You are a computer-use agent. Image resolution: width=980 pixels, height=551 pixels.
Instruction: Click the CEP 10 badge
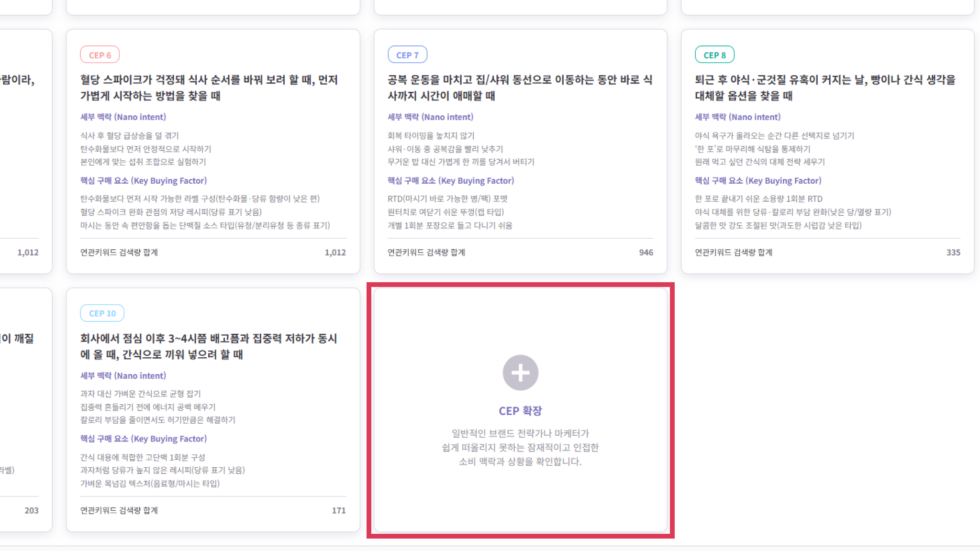[x=102, y=313]
